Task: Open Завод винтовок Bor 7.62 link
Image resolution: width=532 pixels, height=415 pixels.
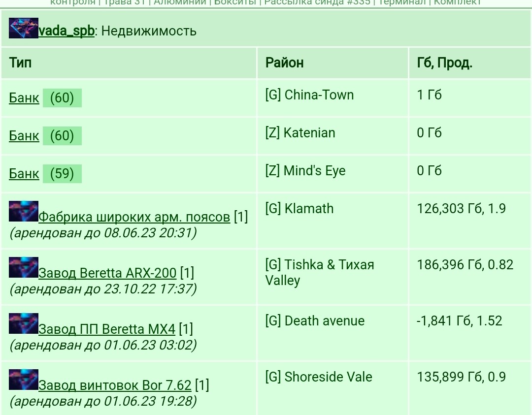Action: [115, 385]
